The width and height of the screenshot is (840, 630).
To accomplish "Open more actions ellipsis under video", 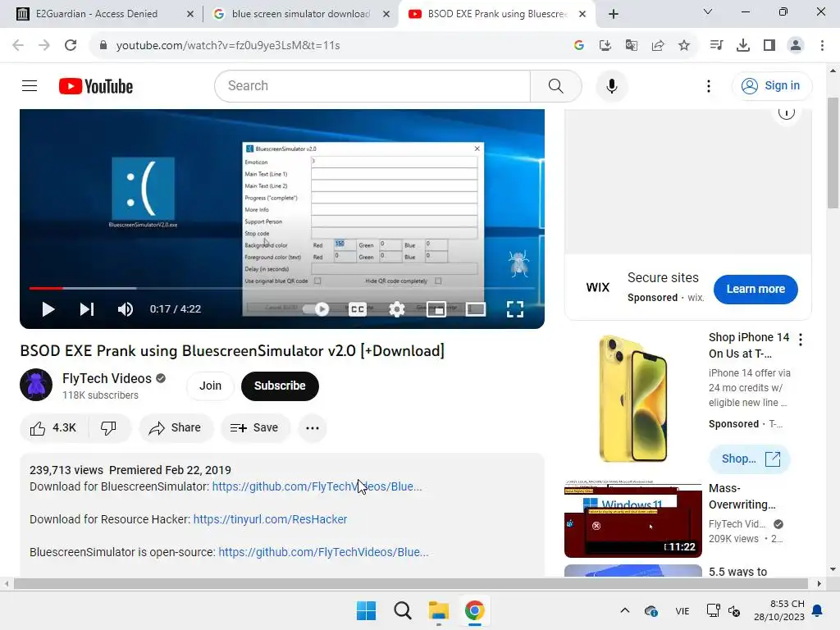I will pyautogui.click(x=313, y=428).
